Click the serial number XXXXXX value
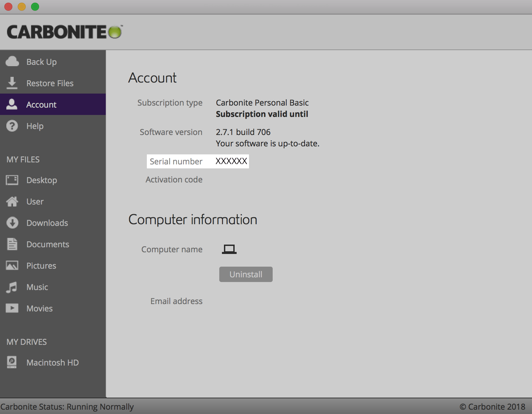Screen dimensions: 532x414 (231, 161)
